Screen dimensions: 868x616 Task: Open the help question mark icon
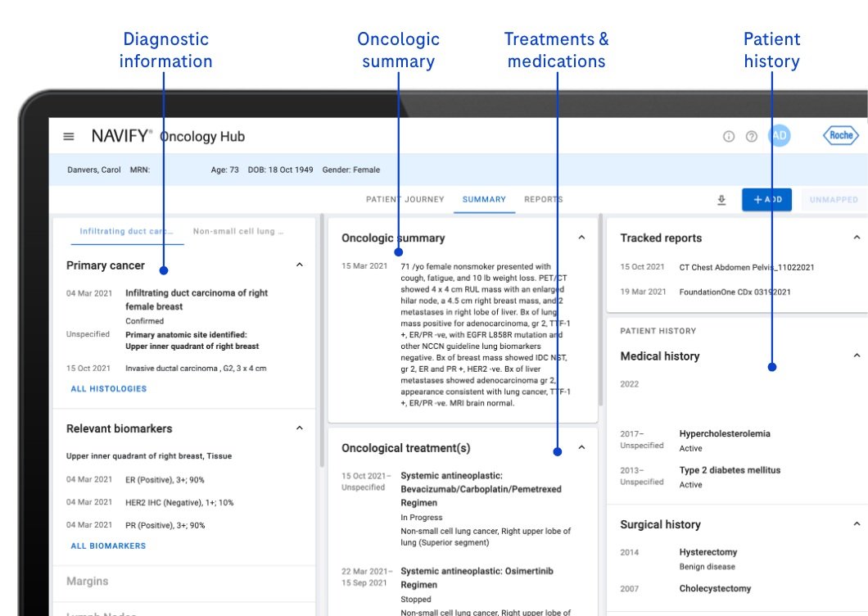click(751, 136)
